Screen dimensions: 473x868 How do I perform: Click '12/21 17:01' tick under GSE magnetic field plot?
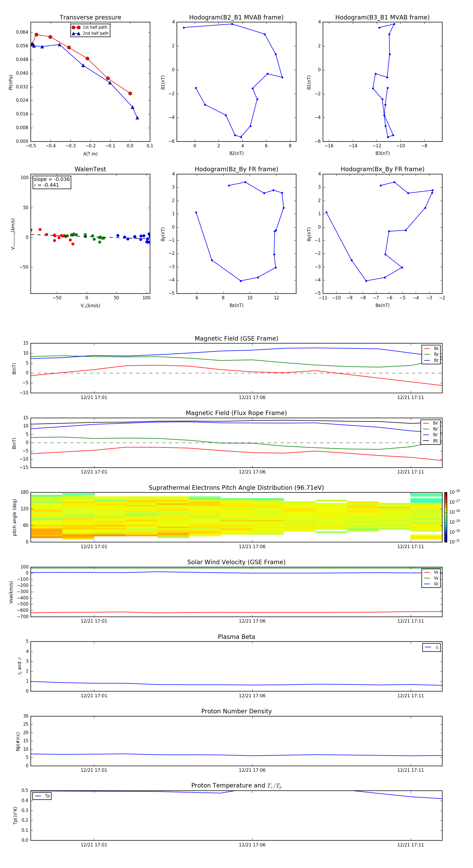(94, 398)
